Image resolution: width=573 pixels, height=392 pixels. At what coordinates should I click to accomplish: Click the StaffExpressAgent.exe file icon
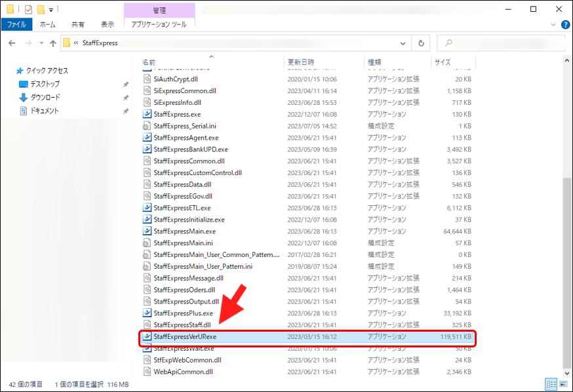(x=147, y=138)
